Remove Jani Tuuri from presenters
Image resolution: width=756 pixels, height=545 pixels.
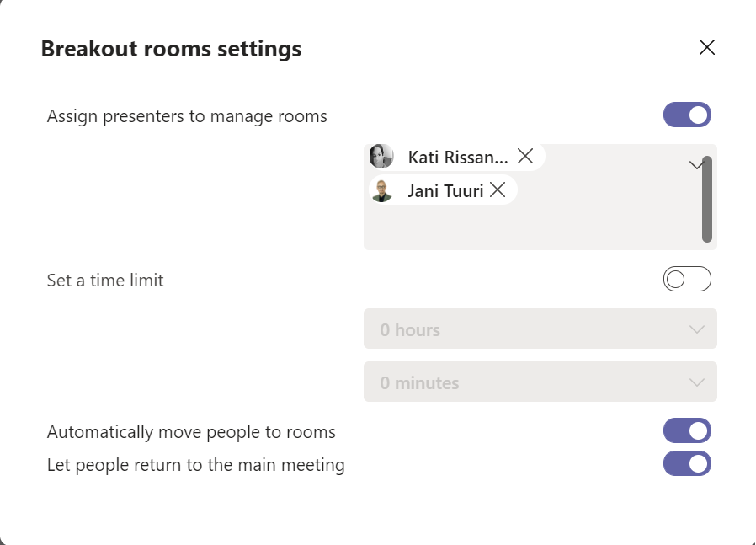tap(498, 190)
